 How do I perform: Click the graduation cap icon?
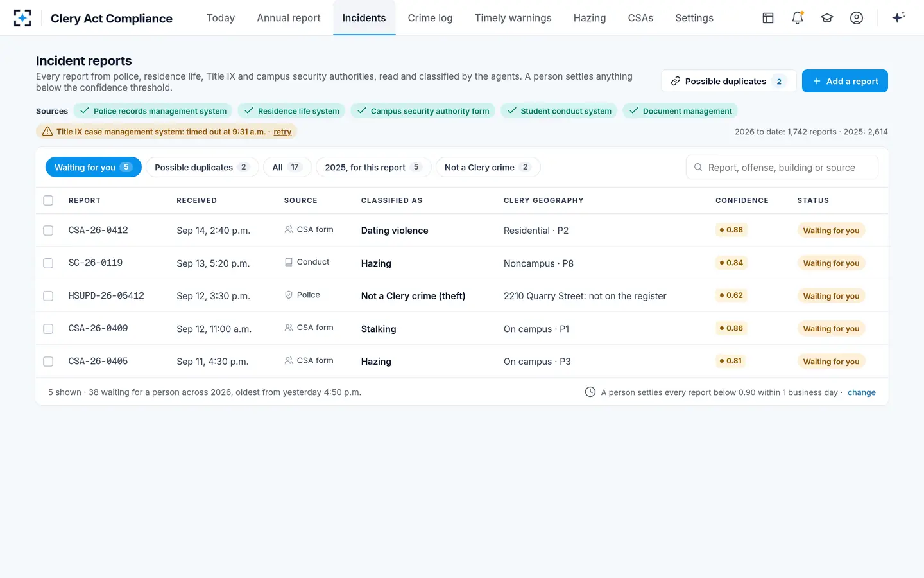tap(827, 18)
